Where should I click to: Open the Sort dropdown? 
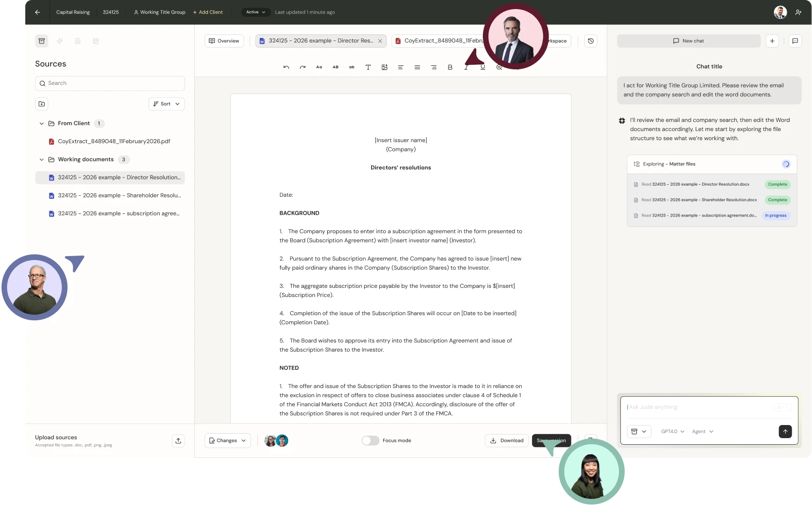pos(166,104)
